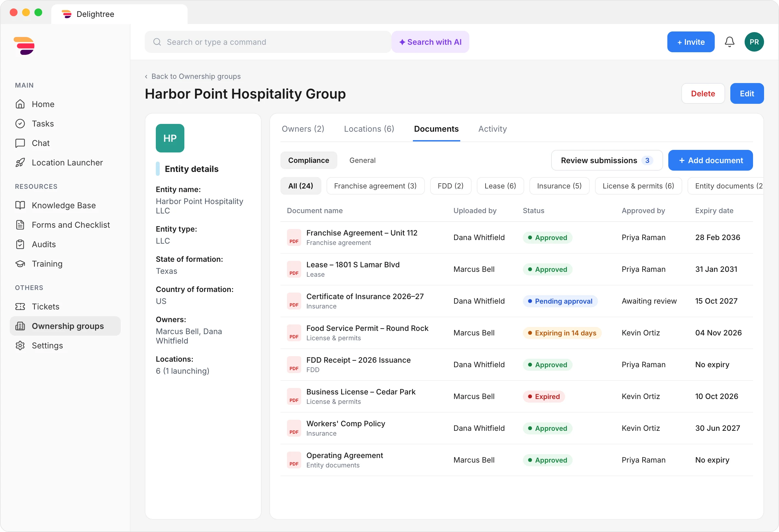
Task: Filter documents by Franchise agreement (3)
Action: (376, 186)
